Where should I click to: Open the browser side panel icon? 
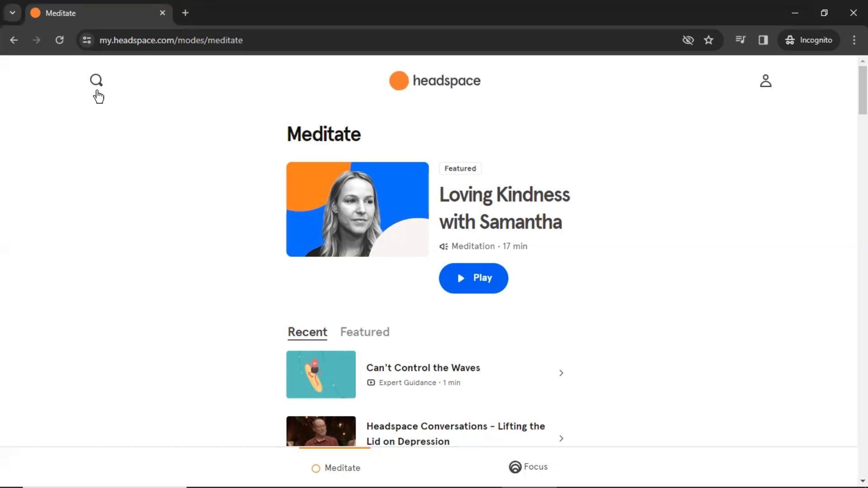(x=763, y=40)
